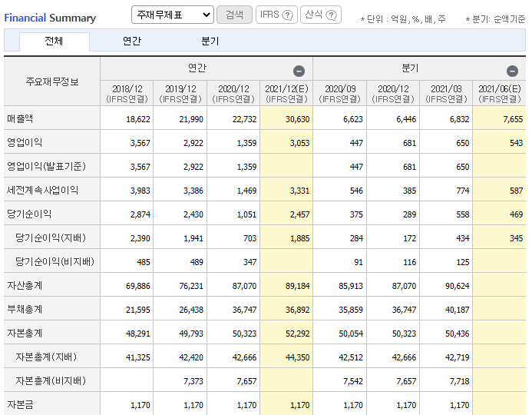Click the 매출액 value 18,622
The width and height of the screenshot is (532, 415).
click(138, 119)
